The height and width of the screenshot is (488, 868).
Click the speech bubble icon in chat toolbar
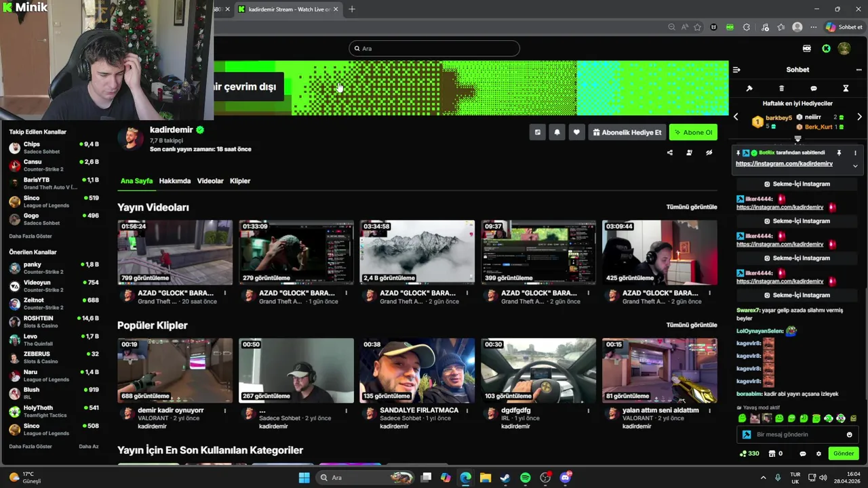[x=814, y=89]
